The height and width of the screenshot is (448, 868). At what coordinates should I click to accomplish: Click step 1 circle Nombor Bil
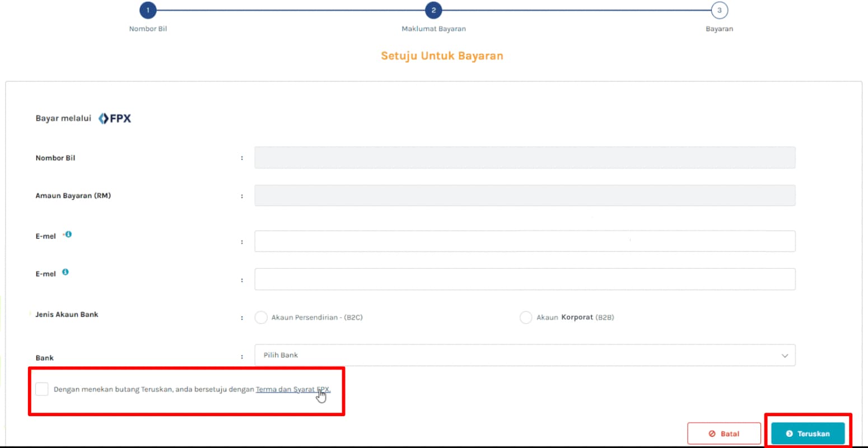148,10
